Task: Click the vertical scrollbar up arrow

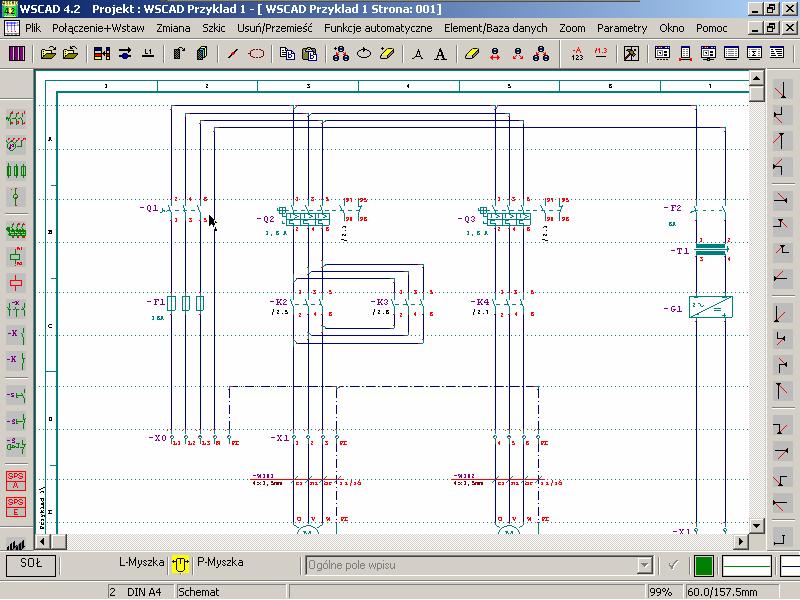Action: coord(757,78)
